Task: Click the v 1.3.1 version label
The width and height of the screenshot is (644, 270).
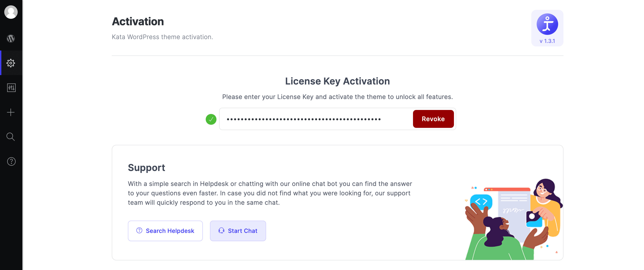Action: point(547,41)
